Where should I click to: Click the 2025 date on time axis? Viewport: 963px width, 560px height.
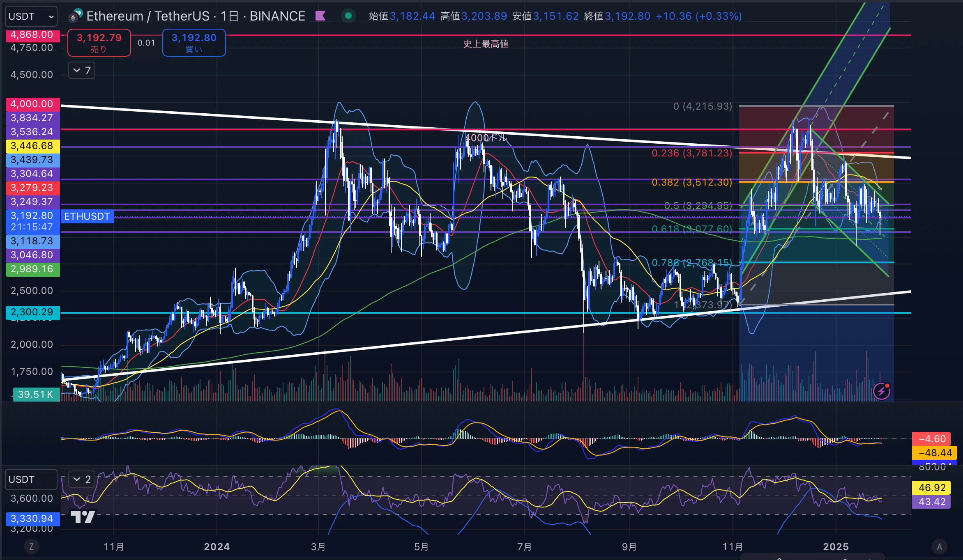(x=836, y=547)
